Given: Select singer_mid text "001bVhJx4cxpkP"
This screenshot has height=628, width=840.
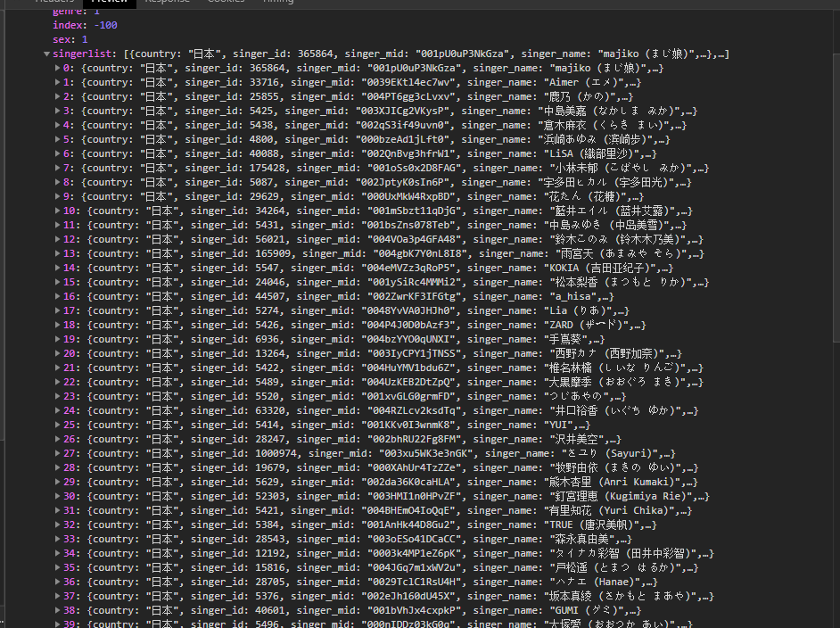Looking at the screenshot, I should click(411, 611).
